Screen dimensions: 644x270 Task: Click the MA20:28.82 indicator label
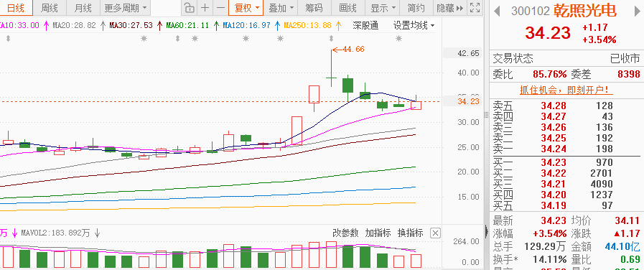[75, 25]
